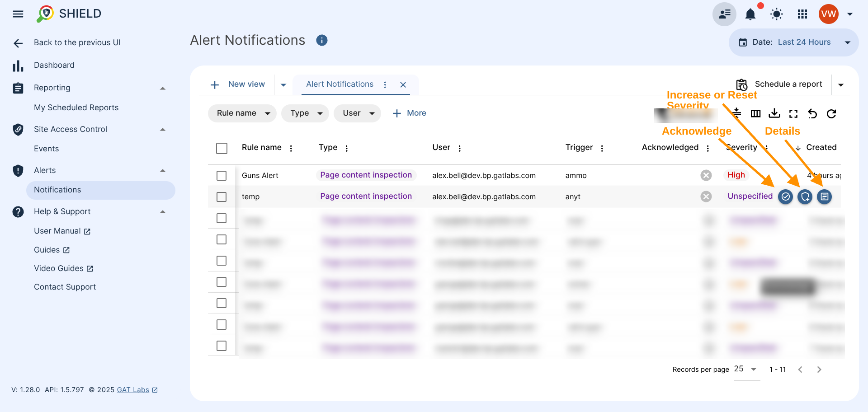The height and width of the screenshot is (412, 868).
Task: Sort by the Created column header
Action: (821, 148)
